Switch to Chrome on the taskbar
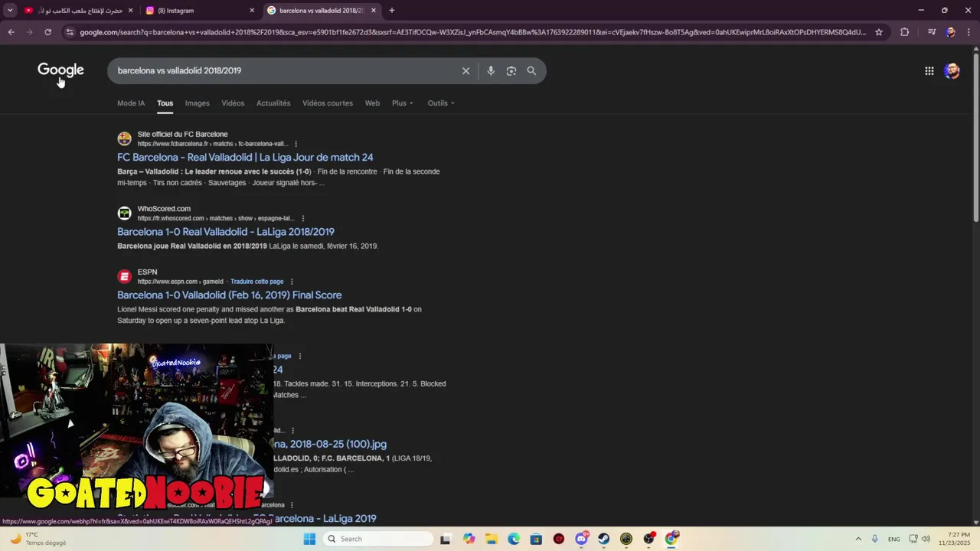The width and height of the screenshot is (980, 551). click(x=671, y=539)
